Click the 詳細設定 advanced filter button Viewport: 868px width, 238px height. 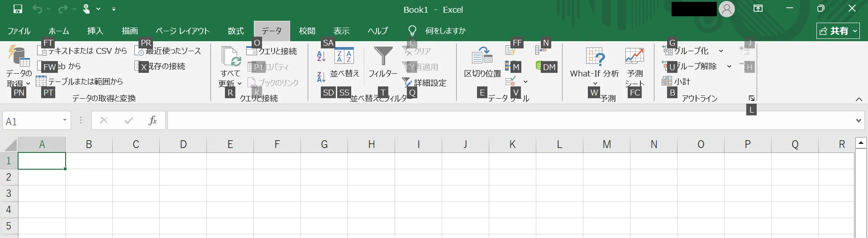(424, 83)
